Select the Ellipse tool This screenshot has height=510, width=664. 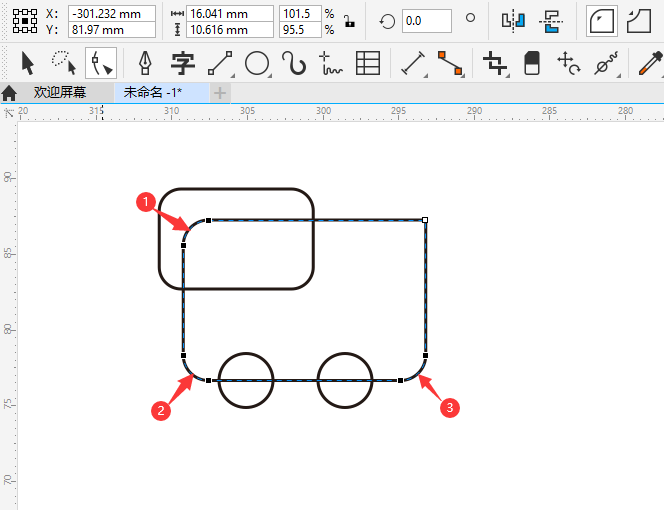pyautogui.click(x=257, y=64)
